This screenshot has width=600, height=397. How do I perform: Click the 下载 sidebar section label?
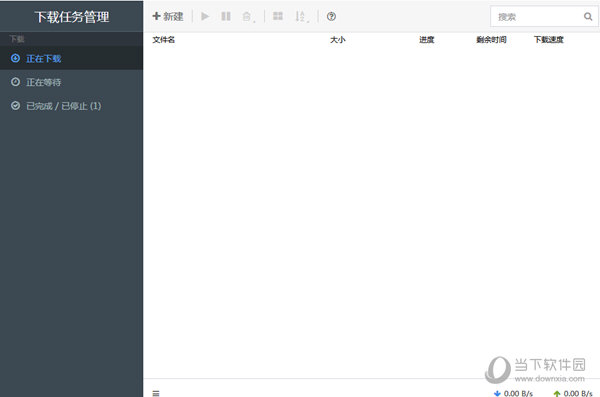pos(17,39)
